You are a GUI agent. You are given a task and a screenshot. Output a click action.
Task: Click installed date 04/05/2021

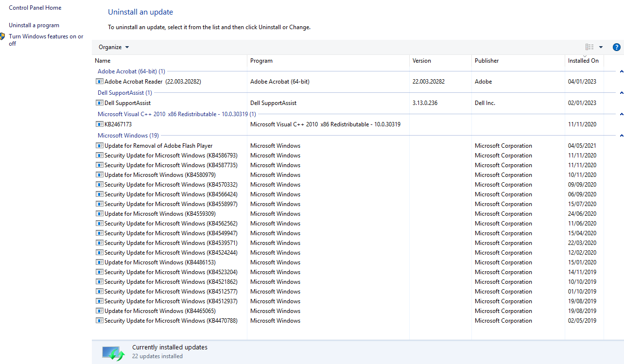pyautogui.click(x=582, y=146)
